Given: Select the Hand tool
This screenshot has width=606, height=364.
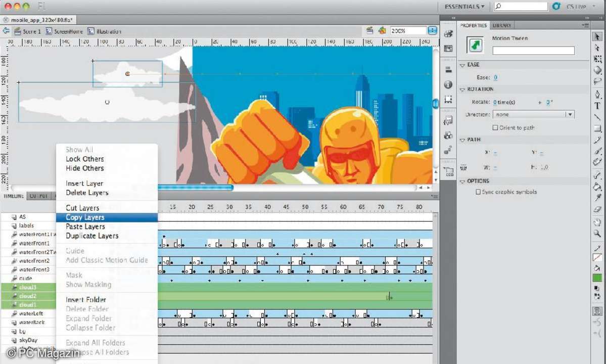Looking at the screenshot, I should click(597, 222).
